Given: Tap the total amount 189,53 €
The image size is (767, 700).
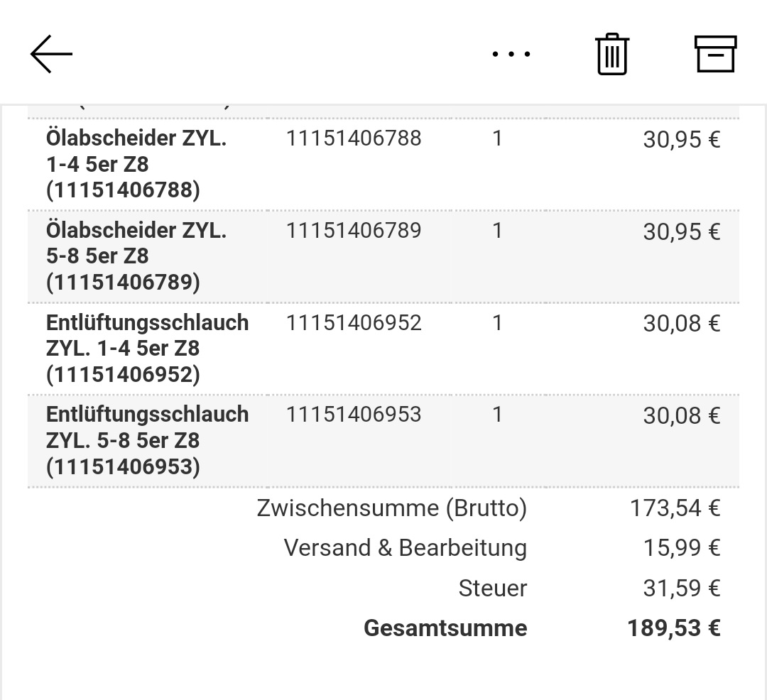Looking at the screenshot, I should [x=674, y=628].
